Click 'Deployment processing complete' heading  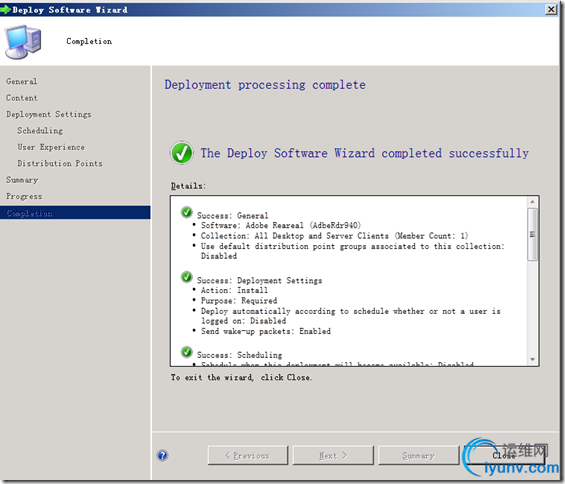[x=265, y=85]
